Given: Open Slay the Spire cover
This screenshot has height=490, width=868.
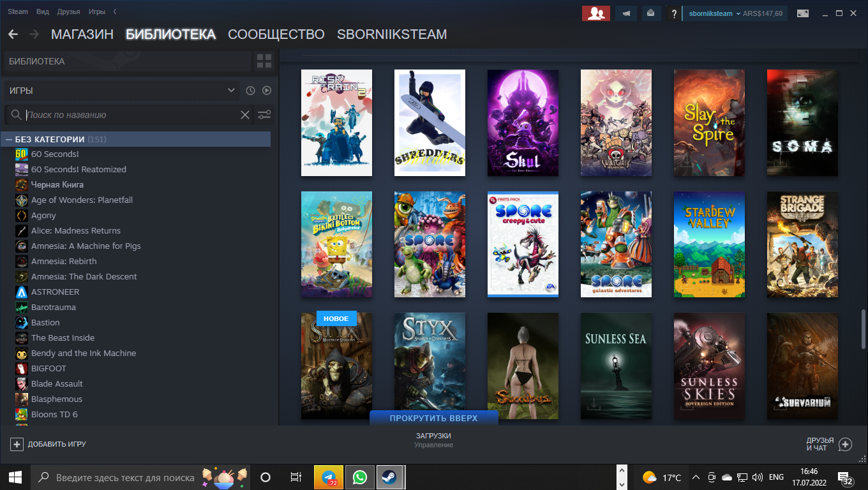Looking at the screenshot, I should pos(709,122).
